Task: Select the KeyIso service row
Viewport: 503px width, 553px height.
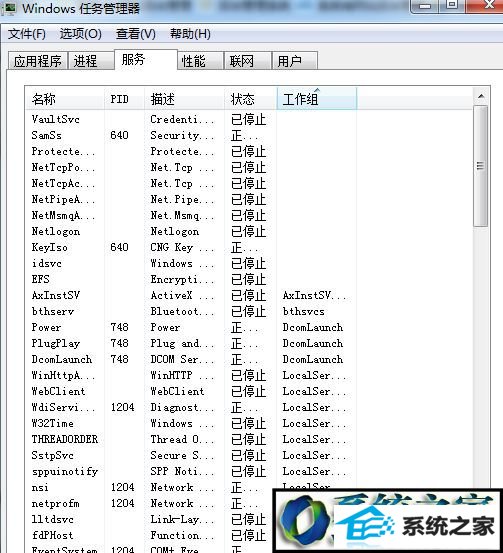Action: [x=249, y=248]
